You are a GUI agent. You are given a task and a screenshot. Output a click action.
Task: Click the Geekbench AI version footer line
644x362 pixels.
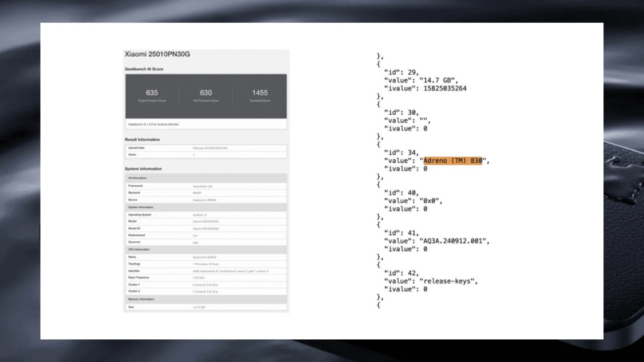click(153, 124)
